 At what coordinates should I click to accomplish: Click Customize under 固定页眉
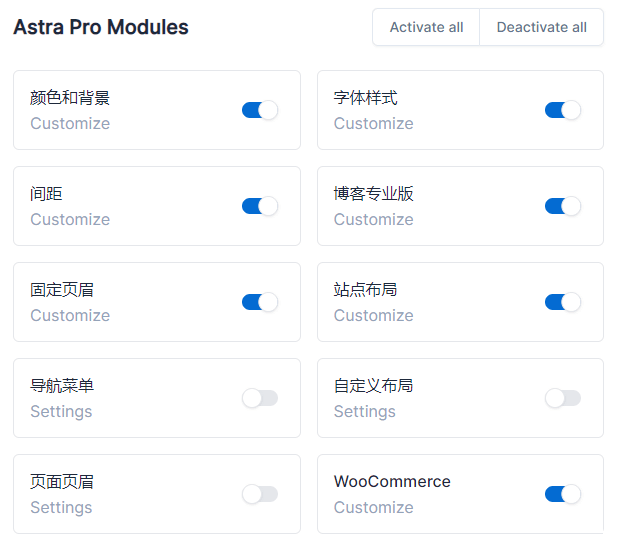(70, 316)
